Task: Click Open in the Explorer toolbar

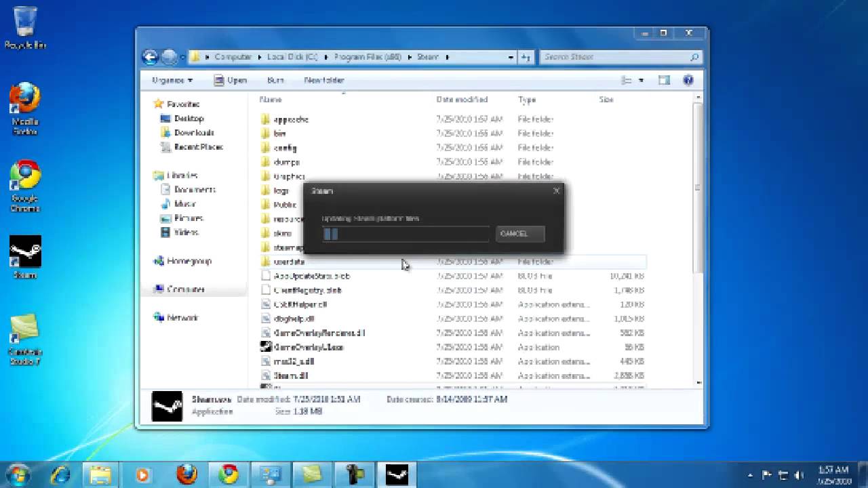Action: tap(230, 80)
